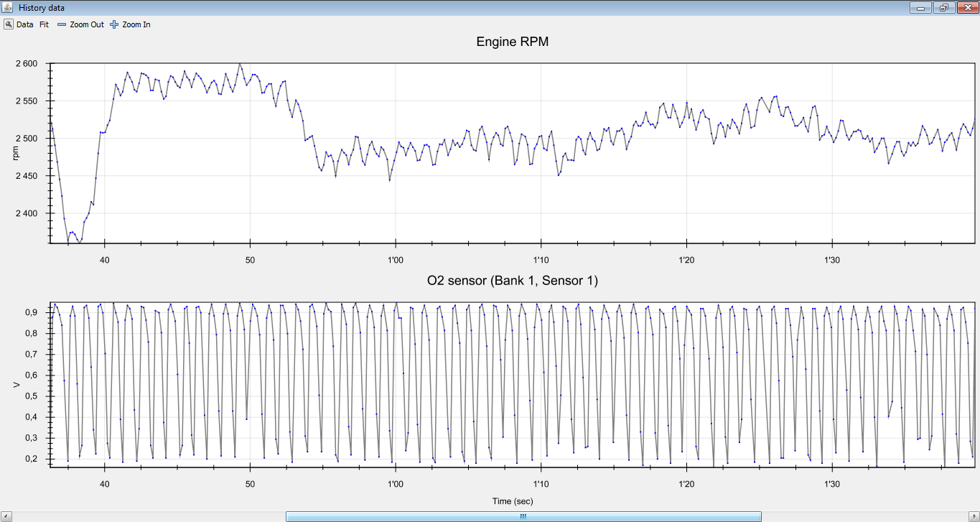Click scrollbar track right of the thumb
The height and width of the screenshot is (522, 980).
[862, 516]
